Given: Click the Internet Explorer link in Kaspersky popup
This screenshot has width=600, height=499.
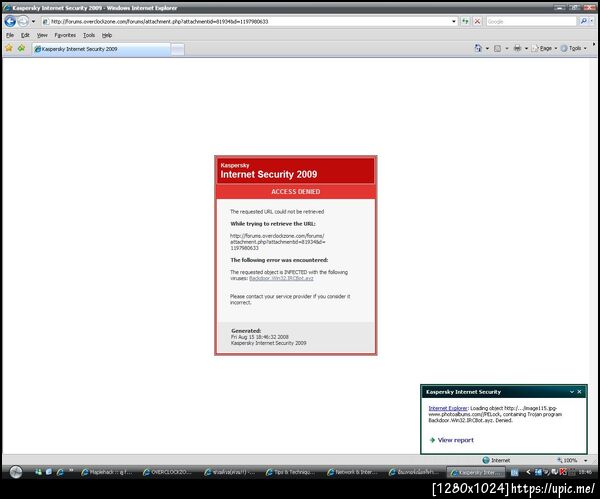Looking at the screenshot, I should click(x=448, y=408).
